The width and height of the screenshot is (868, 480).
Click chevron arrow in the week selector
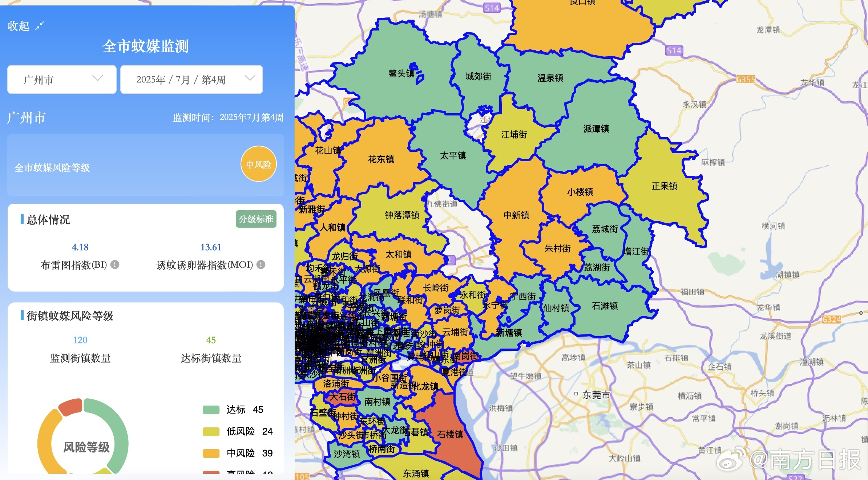(x=250, y=78)
